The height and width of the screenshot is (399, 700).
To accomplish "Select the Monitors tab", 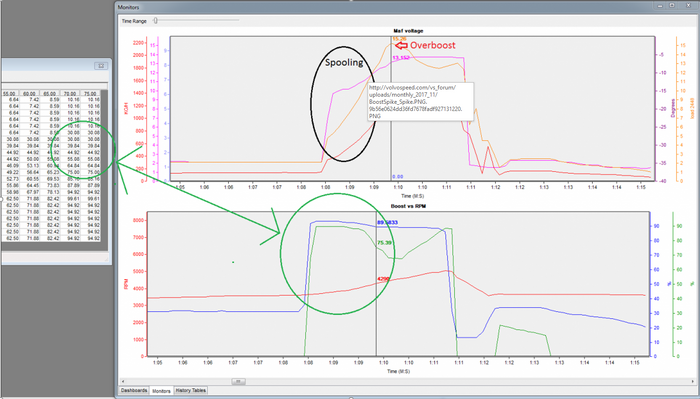I will (x=161, y=391).
